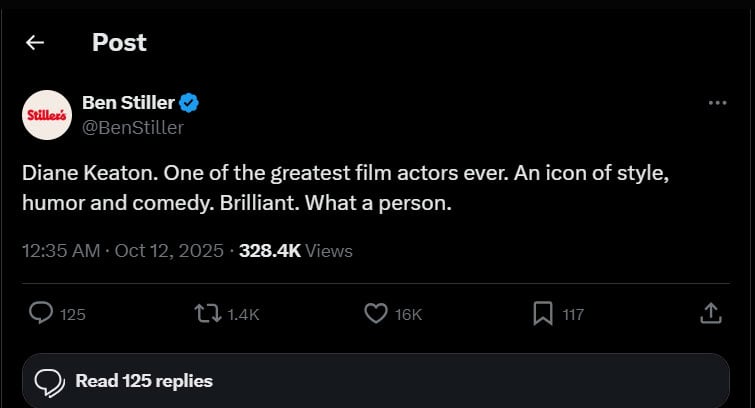Click the chat bubble in Read replies button
Screen dimensions: 755x408
49,381
